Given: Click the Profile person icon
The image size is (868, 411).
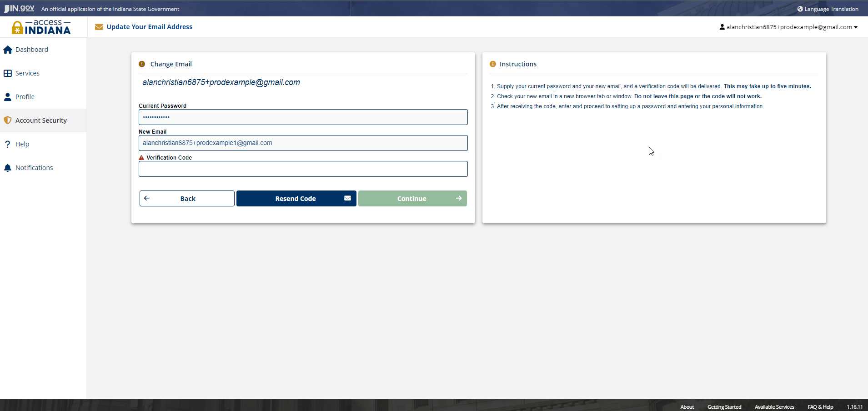Looking at the screenshot, I should (x=8, y=97).
